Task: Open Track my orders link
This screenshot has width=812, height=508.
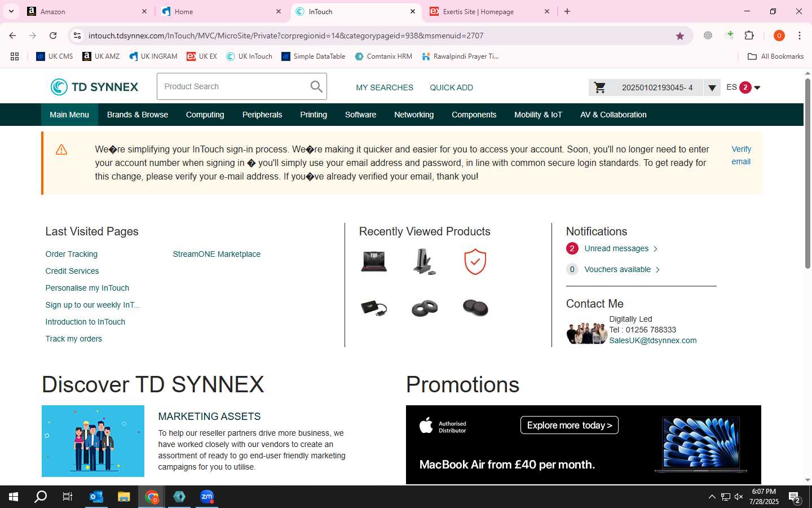Action: (x=74, y=339)
